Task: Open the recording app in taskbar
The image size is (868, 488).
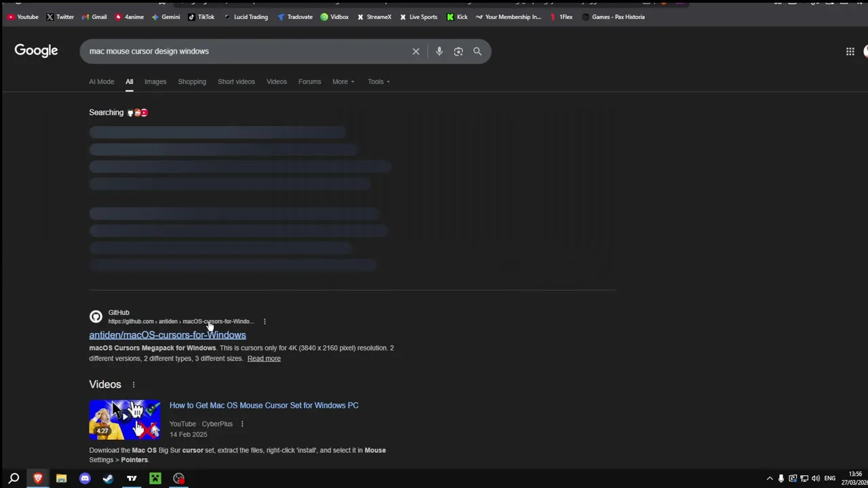Action: (179, 479)
